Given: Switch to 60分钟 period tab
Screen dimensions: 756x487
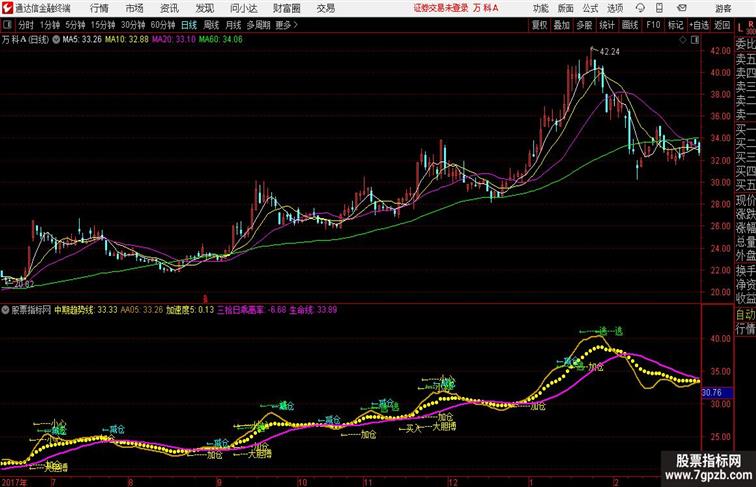Looking at the screenshot, I should click(x=163, y=25).
